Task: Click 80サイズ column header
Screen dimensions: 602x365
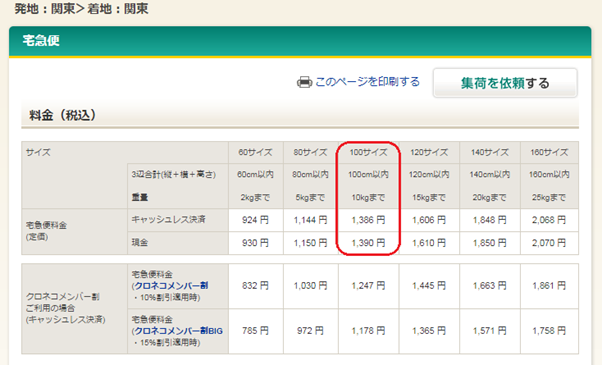Action: (x=311, y=152)
